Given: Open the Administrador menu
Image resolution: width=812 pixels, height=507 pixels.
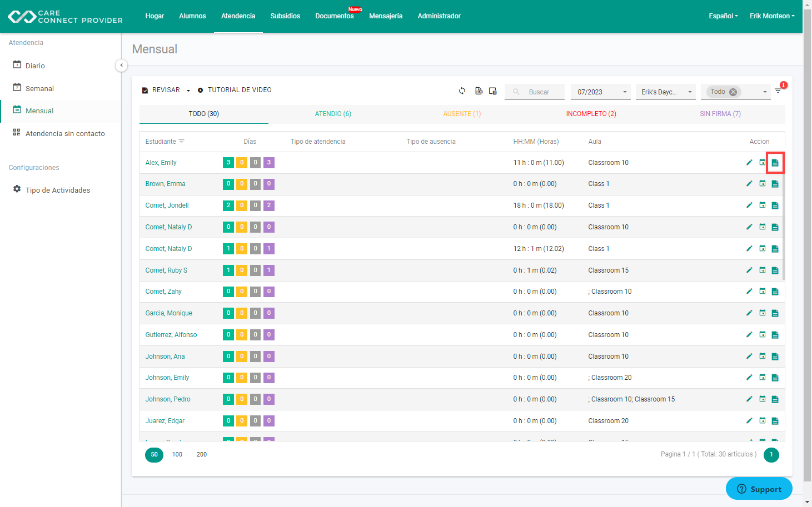Looking at the screenshot, I should click(439, 16).
